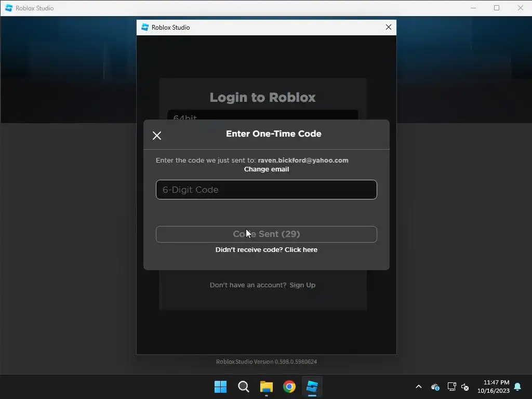Click the Code Sent (29) button
This screenshot has width=532, height=399.
click(267, 234)
